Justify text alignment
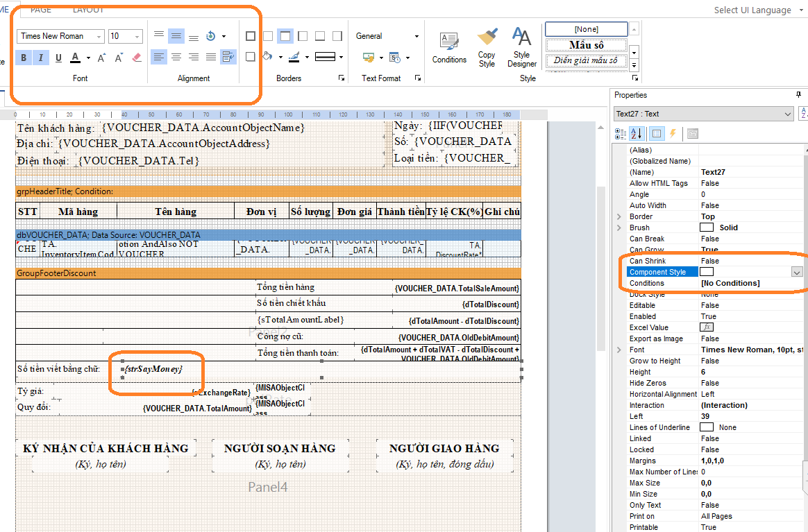The width and height of the screenshot is (808, 532). (x=211, y=57)
